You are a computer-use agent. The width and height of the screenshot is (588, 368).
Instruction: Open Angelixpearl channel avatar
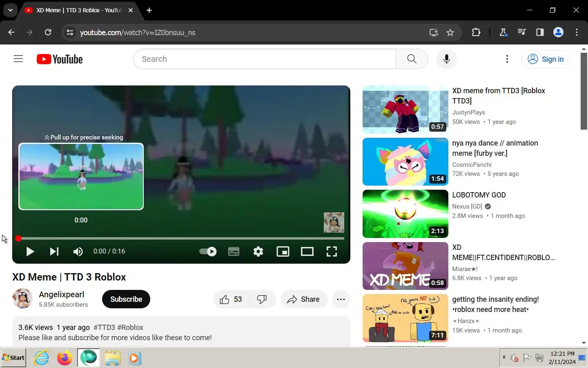click(22, 298)
